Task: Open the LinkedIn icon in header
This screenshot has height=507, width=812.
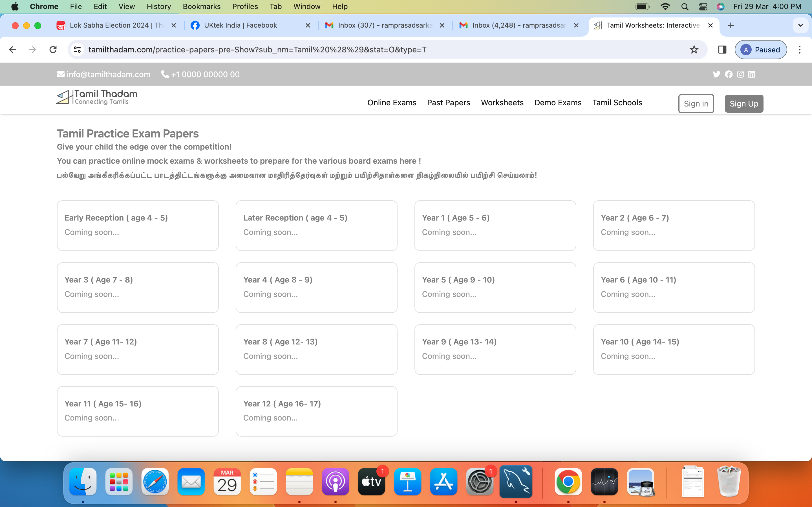Action: (x=752, y=74)
